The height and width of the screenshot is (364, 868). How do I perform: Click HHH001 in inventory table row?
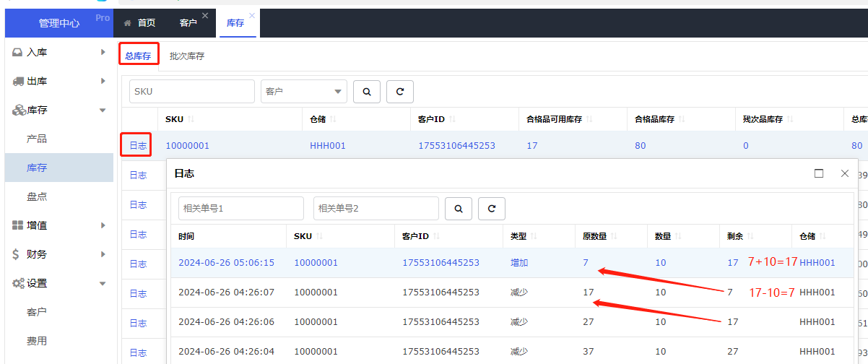(x=328, y=146)
